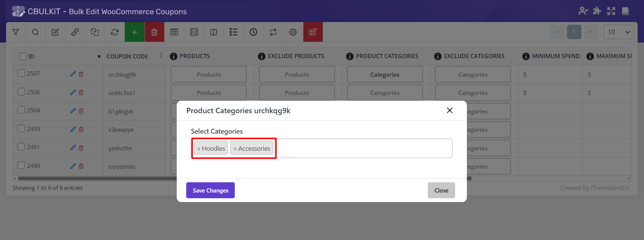This screenshot has height=240, width=644.
Task: Click the Close button in dialog
Action: pos(441,190)
